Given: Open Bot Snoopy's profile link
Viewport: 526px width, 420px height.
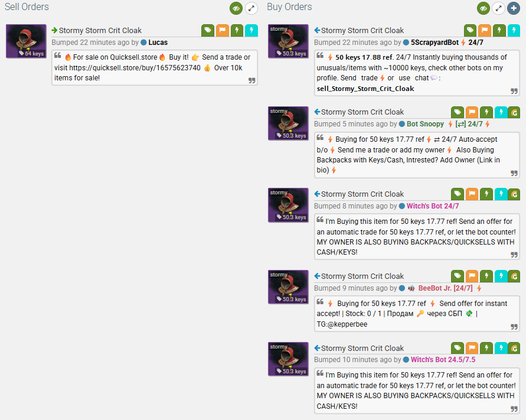Looking at the screenshot, I should pyautogui.click(x=425, y=124).
